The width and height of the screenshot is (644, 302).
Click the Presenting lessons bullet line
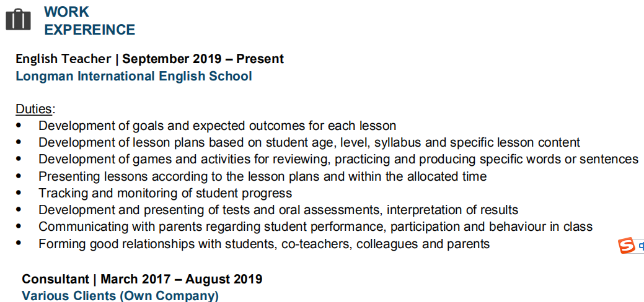pyautogui.click(x=262, y=176)
